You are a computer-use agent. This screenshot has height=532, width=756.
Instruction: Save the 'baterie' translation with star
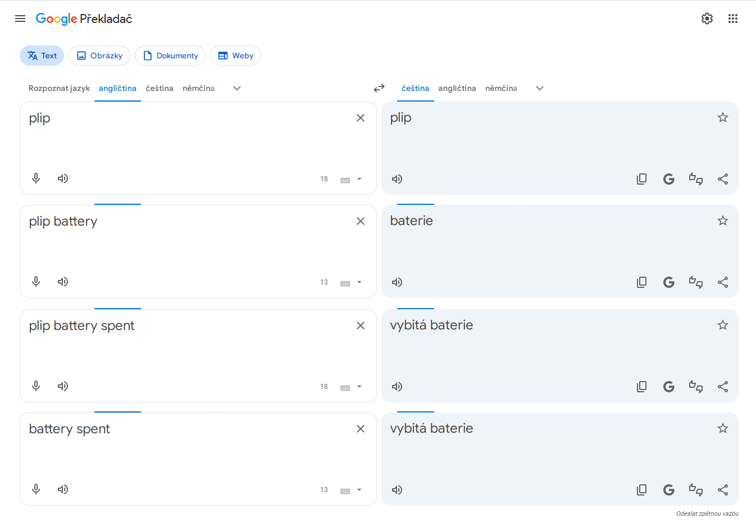click(723, 221)
